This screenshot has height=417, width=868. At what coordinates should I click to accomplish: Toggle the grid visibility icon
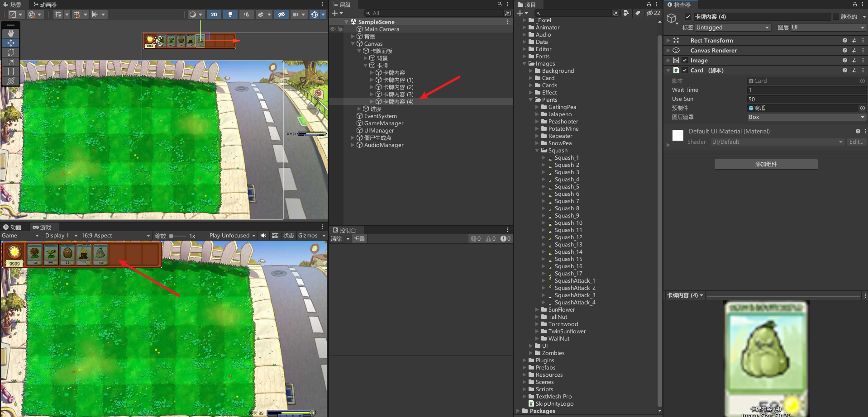(x=58, y=14)
